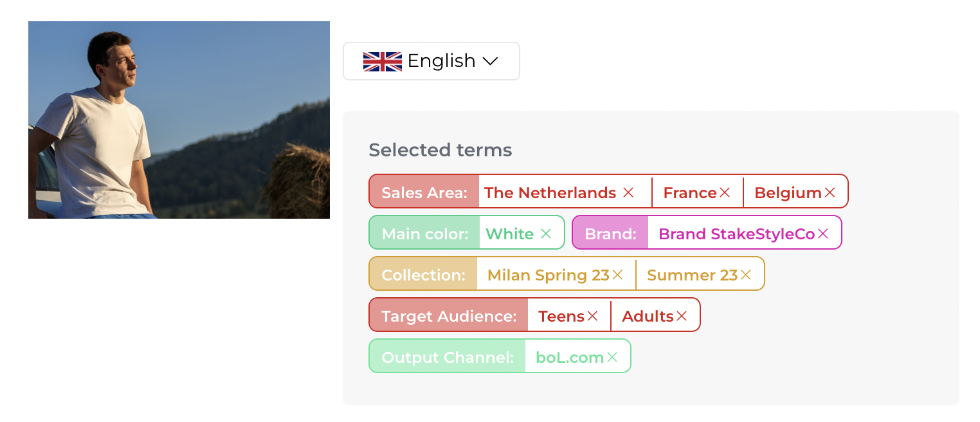Remove The Netherlands from Sales Area

pyautogui.click(x=628, y=192)
